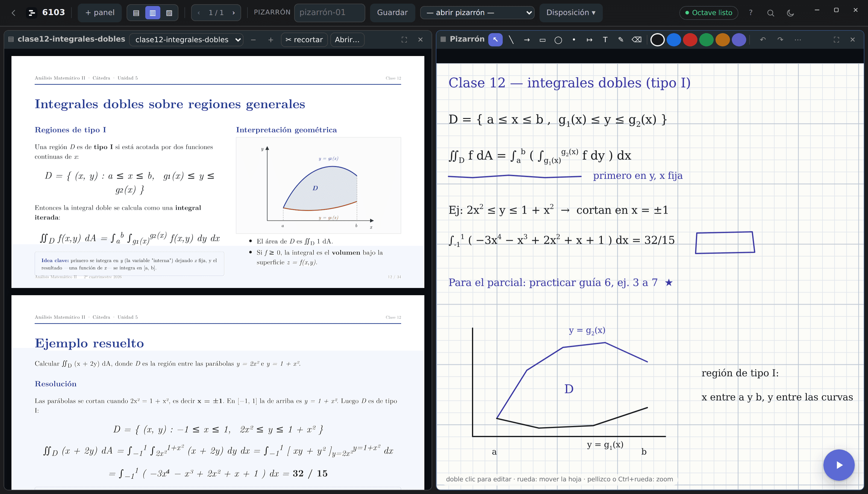The width and height of the screenshot is (868, 494).
Task: Toggle dark mode moon icon
Action: pos(790,13)
